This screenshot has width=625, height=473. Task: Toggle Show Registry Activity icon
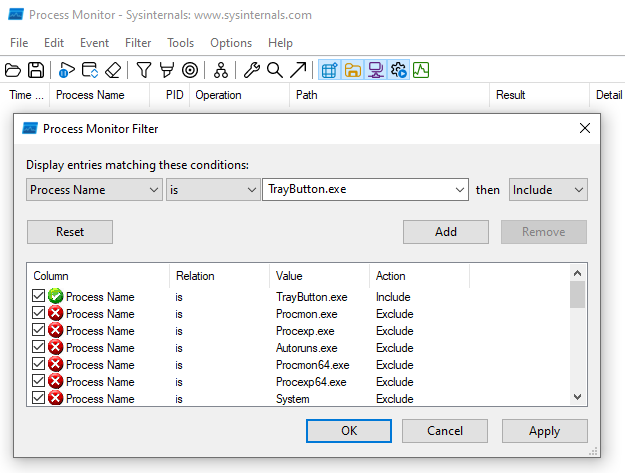tap(330, 70)
